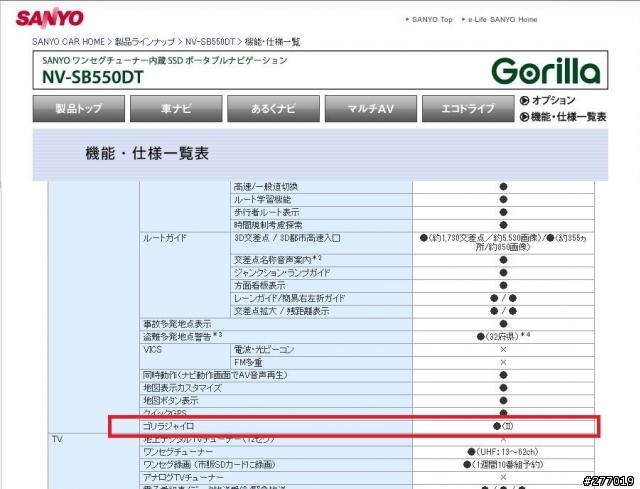Go to SANYO CAR HOME breadcrumb
This screenshot has height=489, width=640.
(x=69, y=42)
